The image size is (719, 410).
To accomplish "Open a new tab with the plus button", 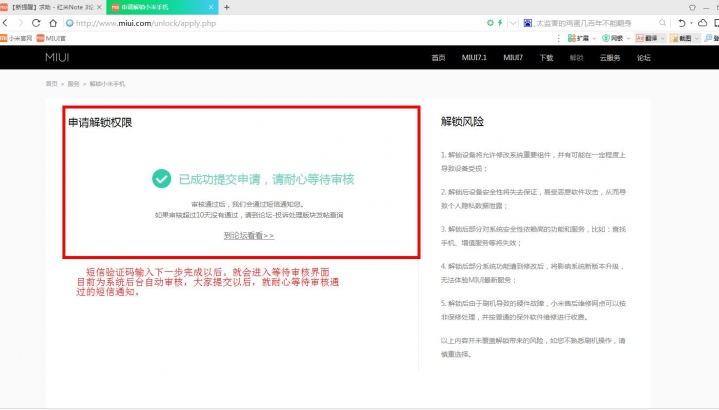I will click(227, 7).
